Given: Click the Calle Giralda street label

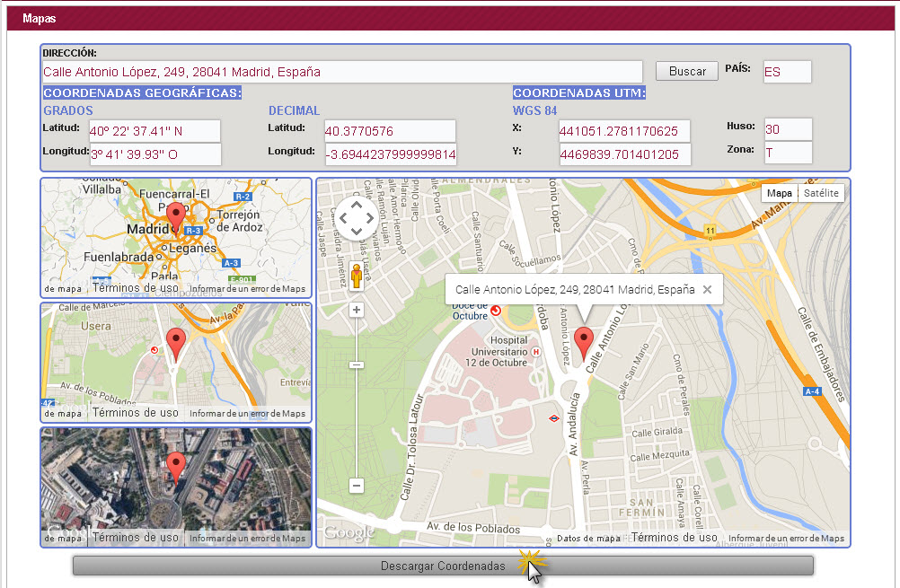Looking at the screenshot, I should point(657,432).
